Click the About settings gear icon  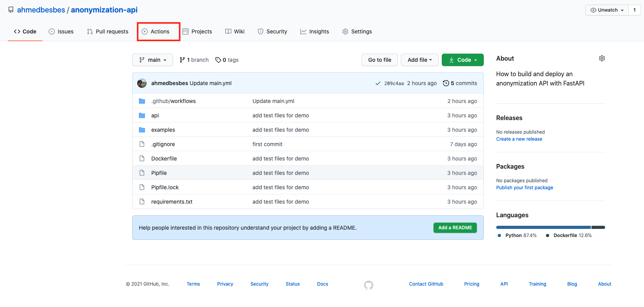[602, 58]
